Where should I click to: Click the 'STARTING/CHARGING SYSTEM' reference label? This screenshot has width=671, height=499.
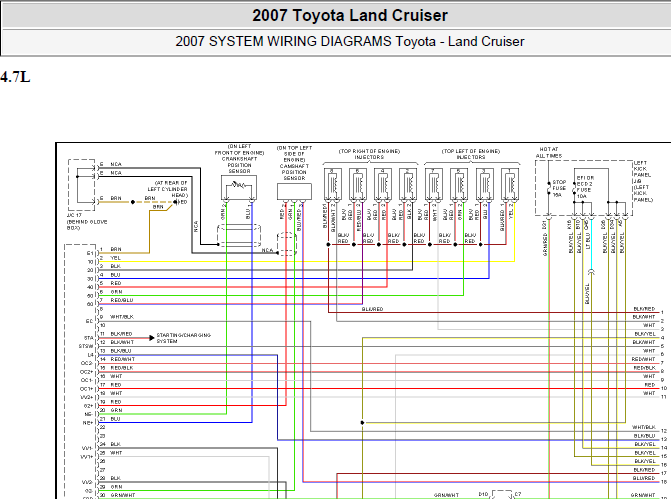(x=183, y=338)
